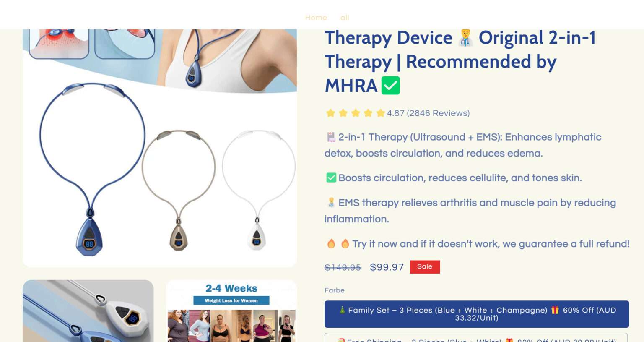Select Family Set 3 Pieces variant
The image size is (644, 342).
(477, 314)
